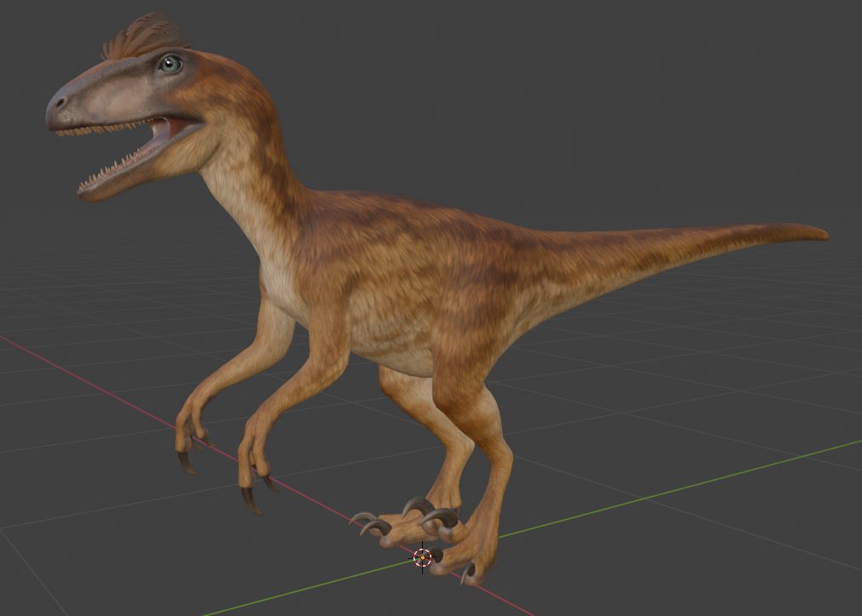Click the 3D cursor crosshair near the feet
The height and width of the screenshot is (616, 862).
422,558
